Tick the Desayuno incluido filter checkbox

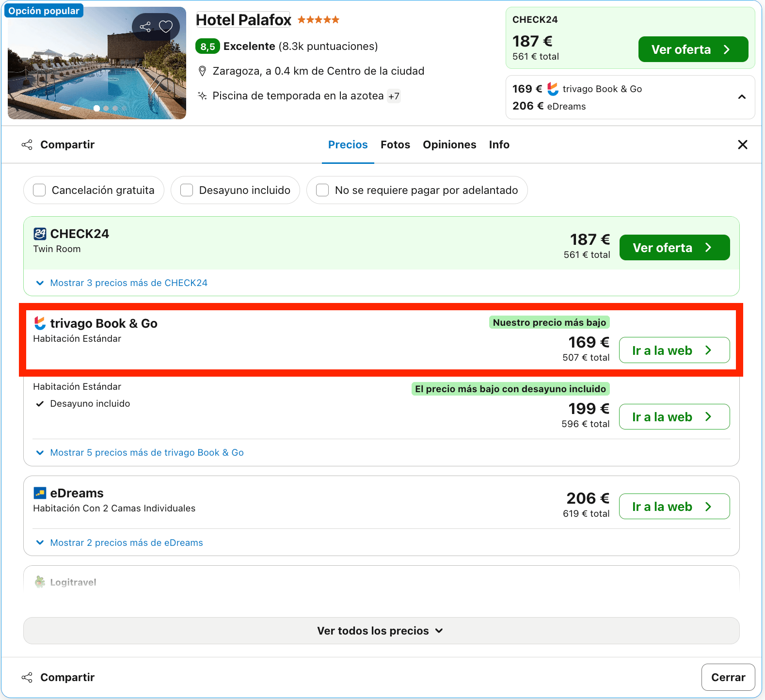point(187,190)
